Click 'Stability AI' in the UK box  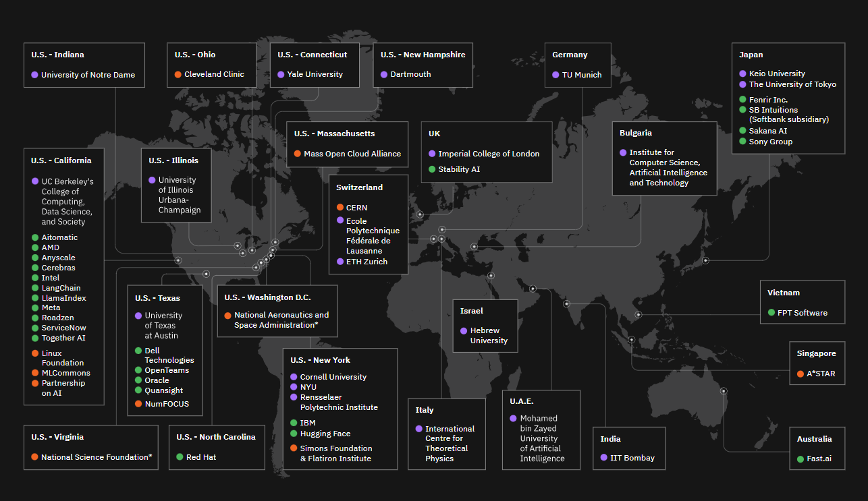pyautogui.click(x=459, y=169)
